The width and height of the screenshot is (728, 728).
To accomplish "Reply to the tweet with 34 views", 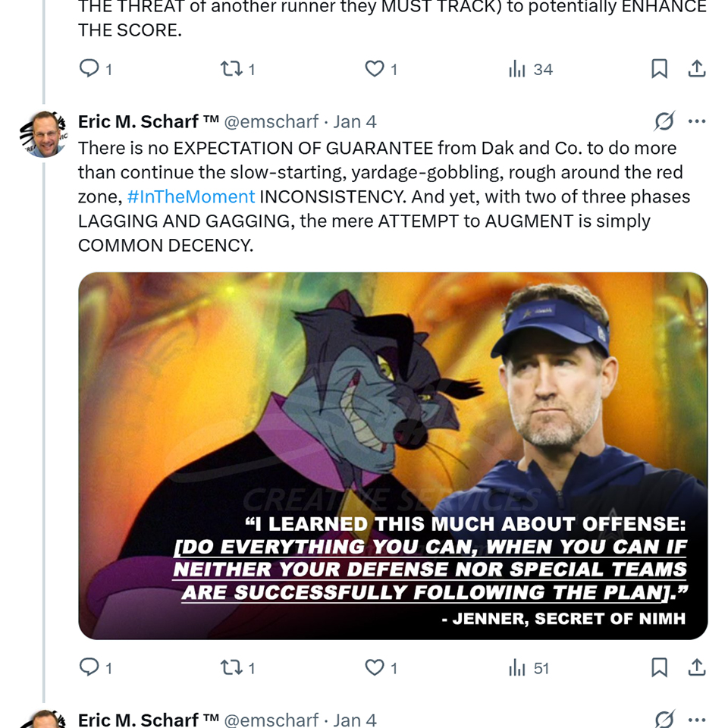I will (89, 69).
